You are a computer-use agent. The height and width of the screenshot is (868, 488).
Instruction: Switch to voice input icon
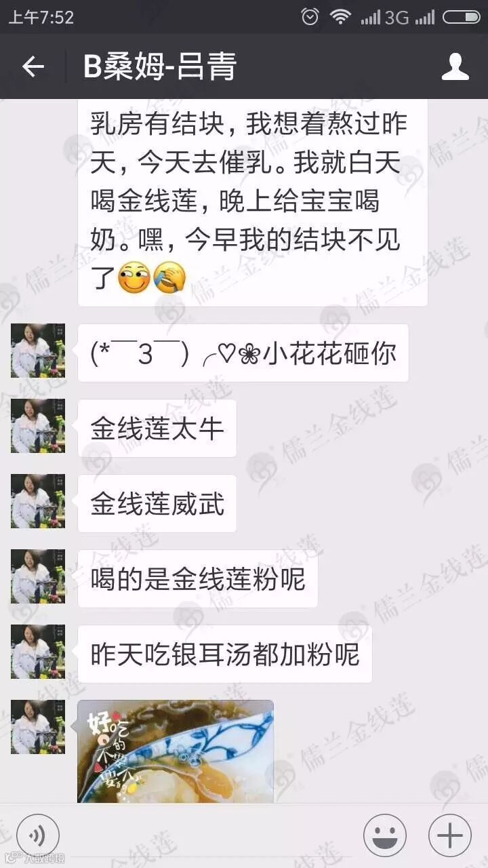tap(38, 835)
